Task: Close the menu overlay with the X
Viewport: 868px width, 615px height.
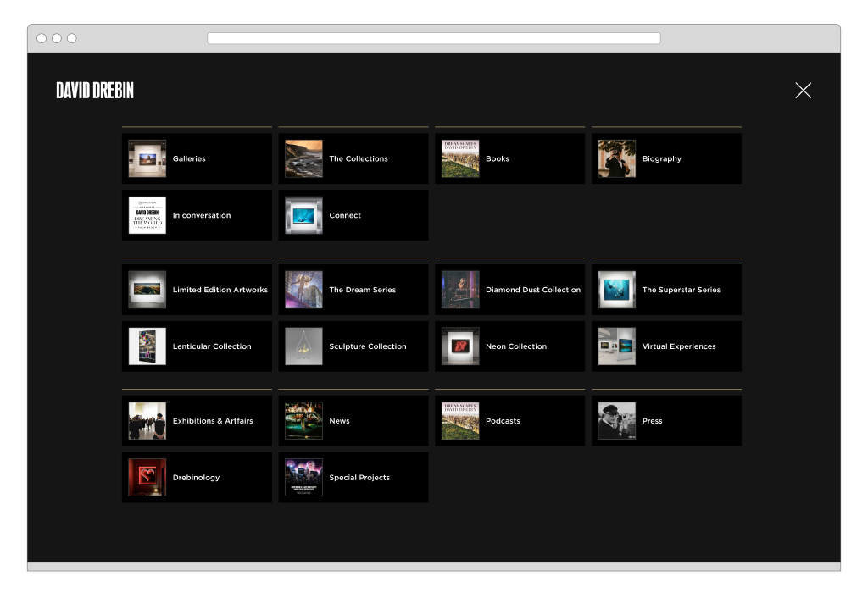Action: [x=804, y=90]
